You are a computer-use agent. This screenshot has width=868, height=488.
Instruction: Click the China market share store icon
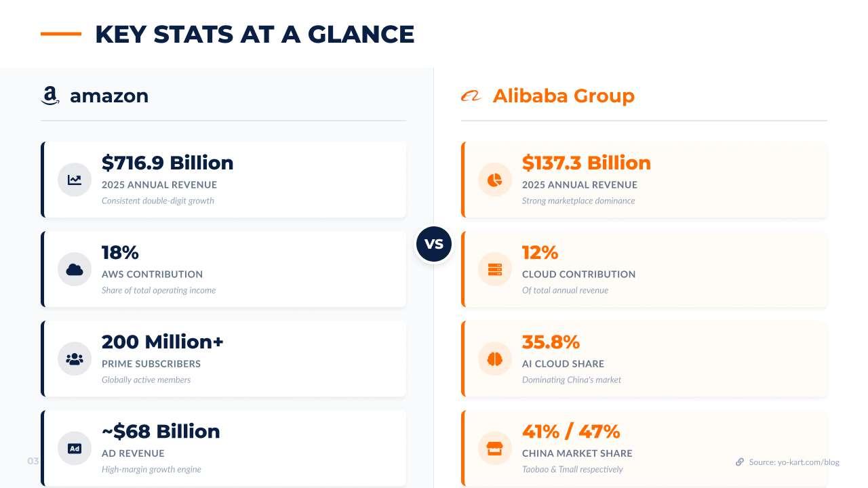point(495,448)
